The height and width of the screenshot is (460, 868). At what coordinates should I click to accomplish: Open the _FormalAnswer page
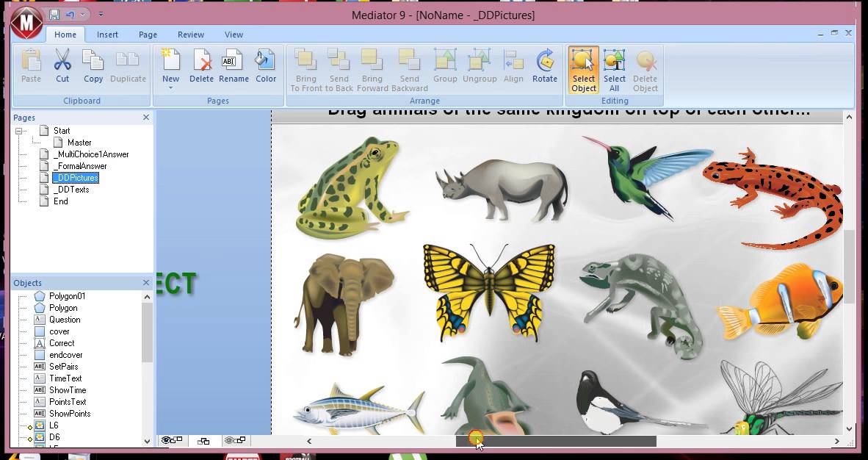point(80,166)
